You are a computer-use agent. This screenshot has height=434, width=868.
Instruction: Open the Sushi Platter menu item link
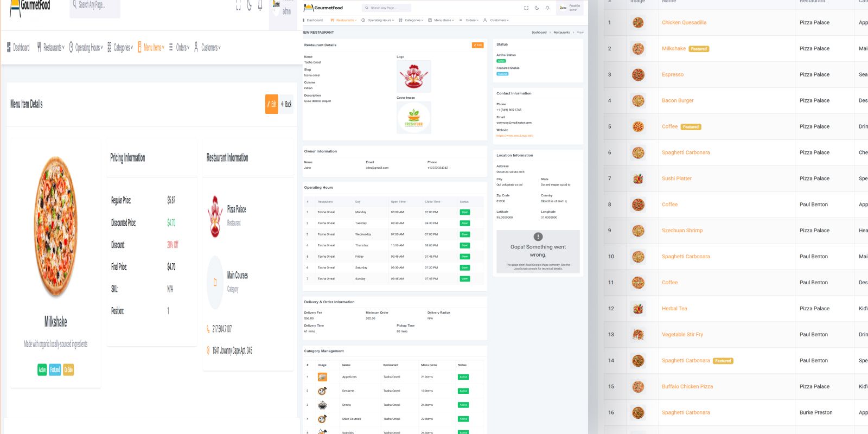[x=676, y=178]
